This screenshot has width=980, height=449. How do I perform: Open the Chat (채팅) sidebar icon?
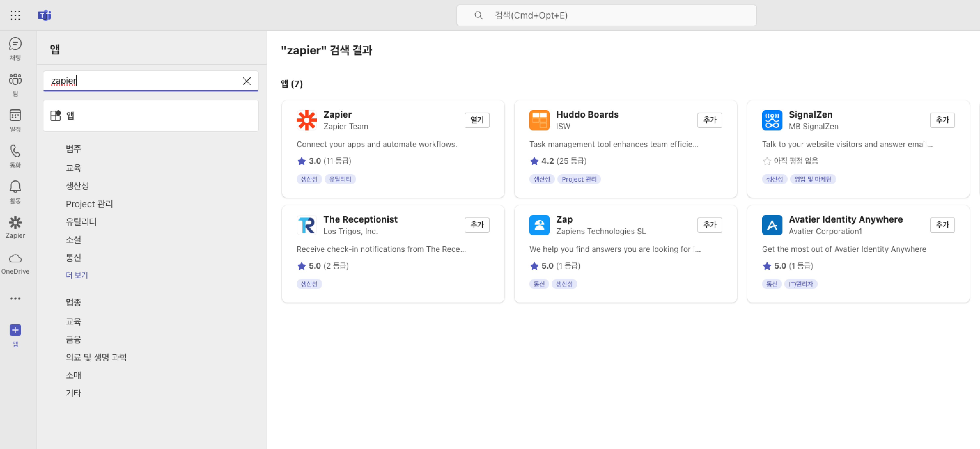[15, 48]
